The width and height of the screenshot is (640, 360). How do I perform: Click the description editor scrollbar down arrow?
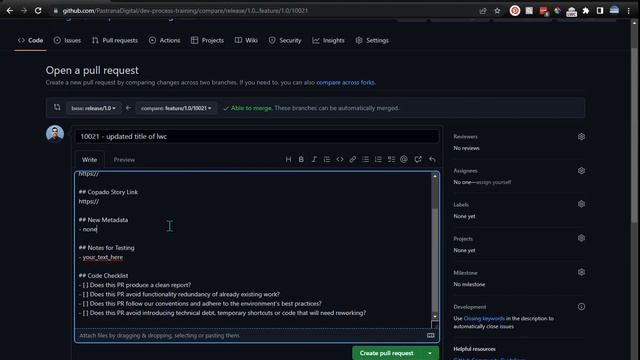click(435, 316)
